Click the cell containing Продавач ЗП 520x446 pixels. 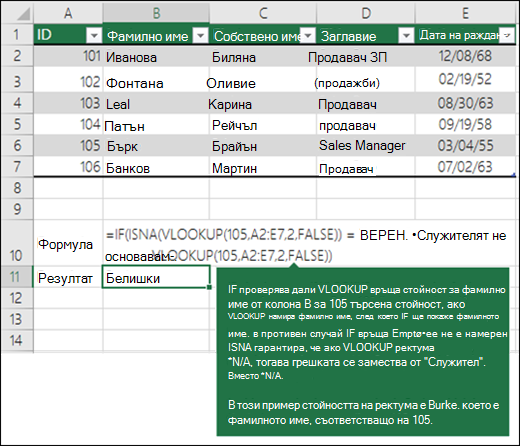tap(366, 57)
